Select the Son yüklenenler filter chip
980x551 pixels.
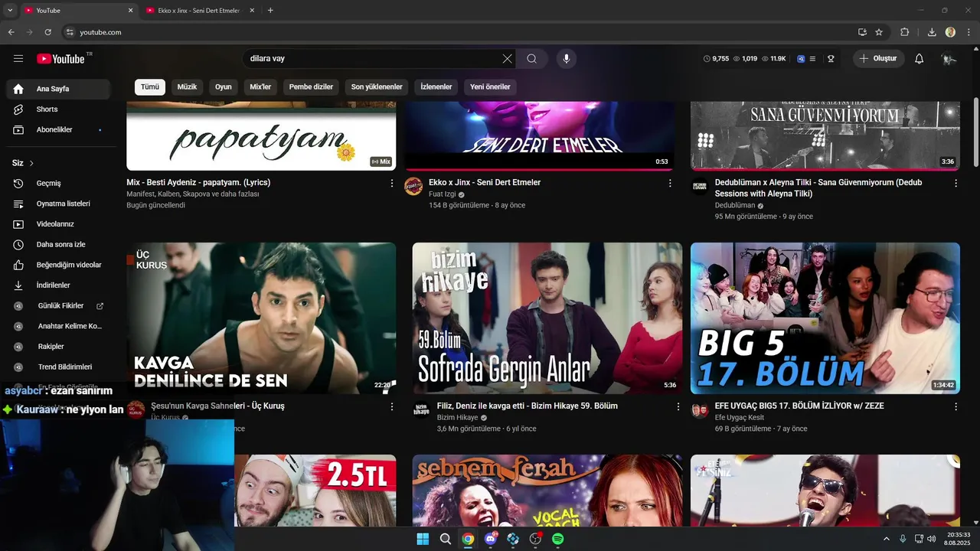pyautogui.click(x=377, y=87)
